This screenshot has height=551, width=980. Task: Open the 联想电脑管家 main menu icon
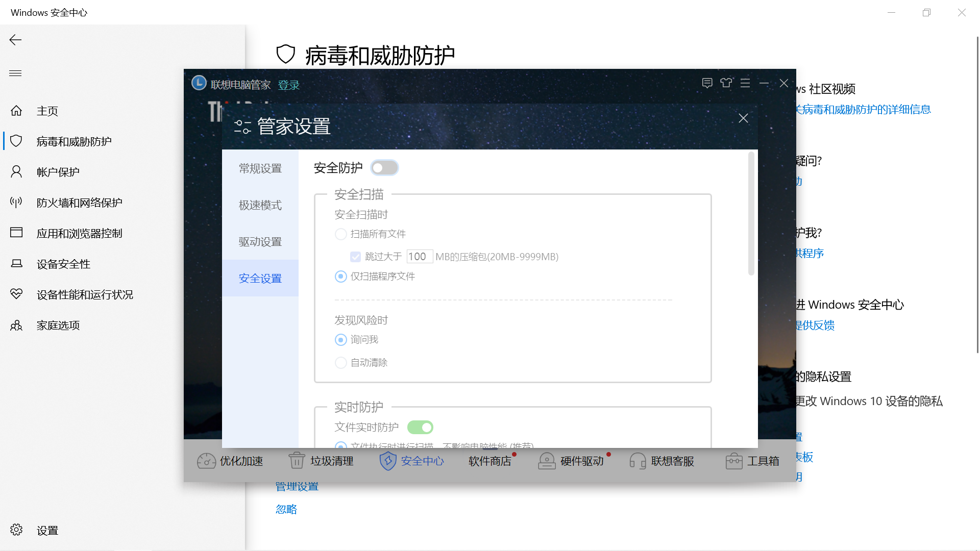click(745, 83)
